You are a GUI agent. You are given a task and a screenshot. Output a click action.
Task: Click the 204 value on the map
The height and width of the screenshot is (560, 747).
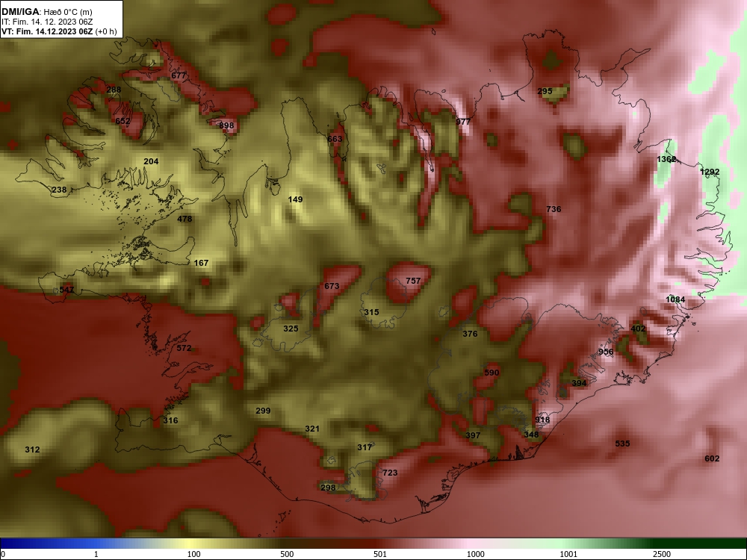point(151,161)
